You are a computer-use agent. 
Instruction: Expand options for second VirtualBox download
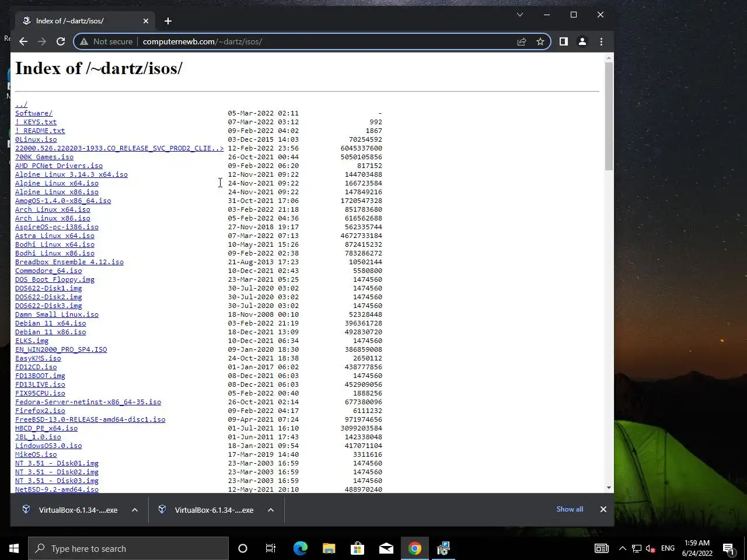(x=271, y=510)
